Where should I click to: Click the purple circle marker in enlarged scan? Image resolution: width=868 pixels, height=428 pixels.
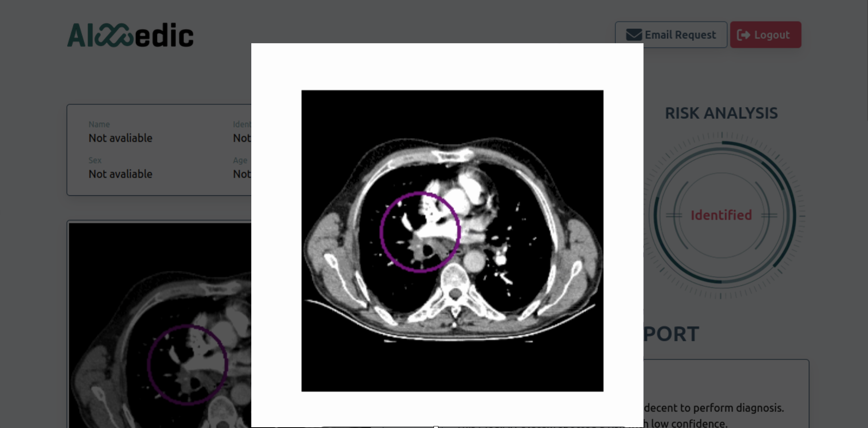click(x=420, y=232)
